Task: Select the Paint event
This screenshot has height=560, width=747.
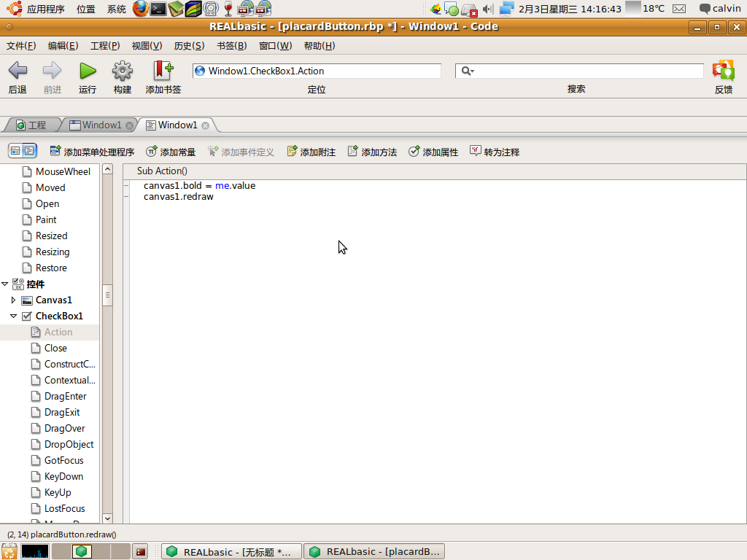Action: [46, 219]
